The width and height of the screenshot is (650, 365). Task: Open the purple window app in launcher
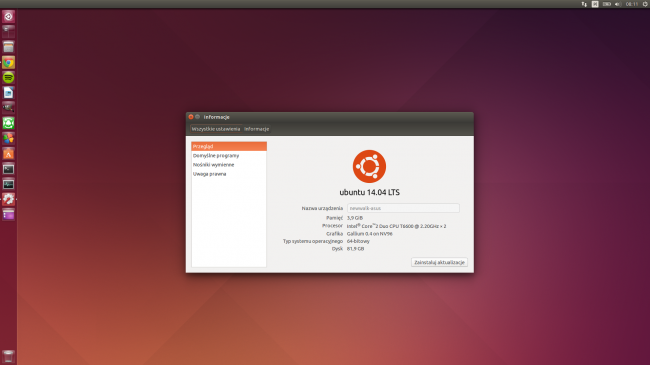click(x=8, y=215)
